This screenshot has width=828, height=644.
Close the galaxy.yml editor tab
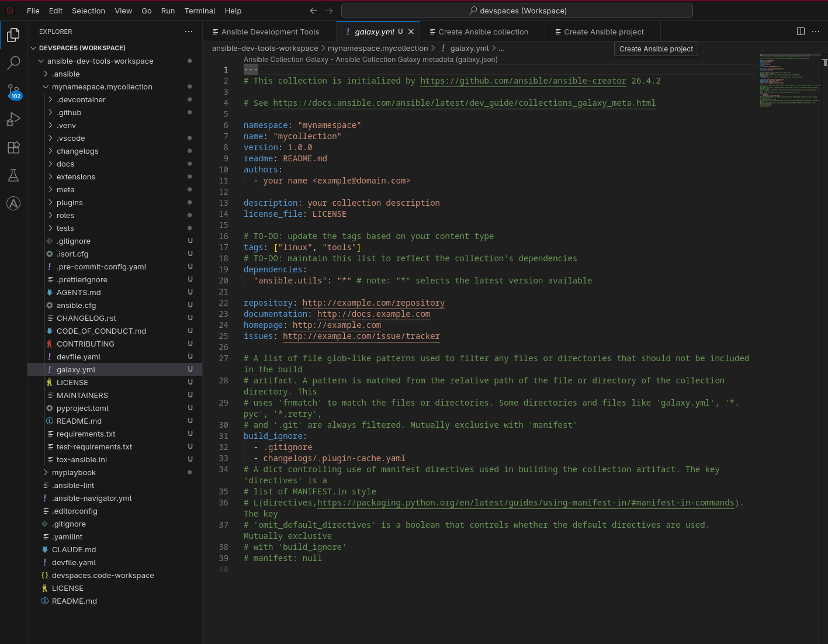411,32
